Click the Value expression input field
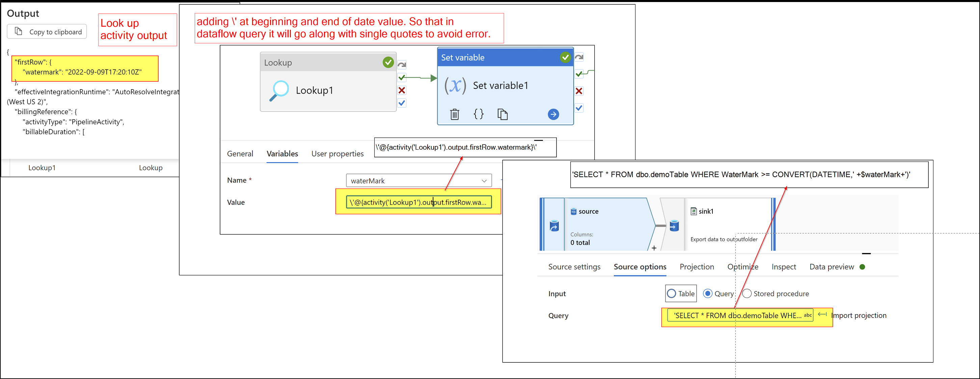980x379 pixels. [419, 202]
